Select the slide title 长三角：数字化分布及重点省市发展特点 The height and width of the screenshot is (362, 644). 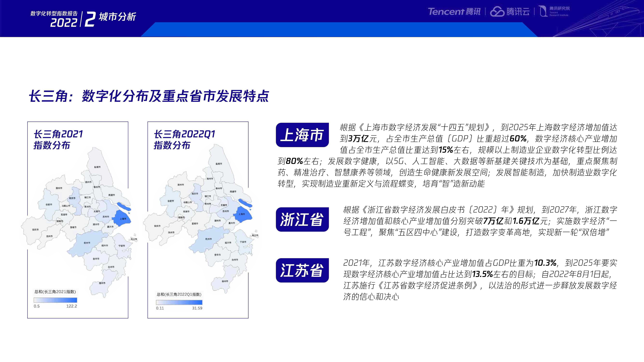point(149,96)
